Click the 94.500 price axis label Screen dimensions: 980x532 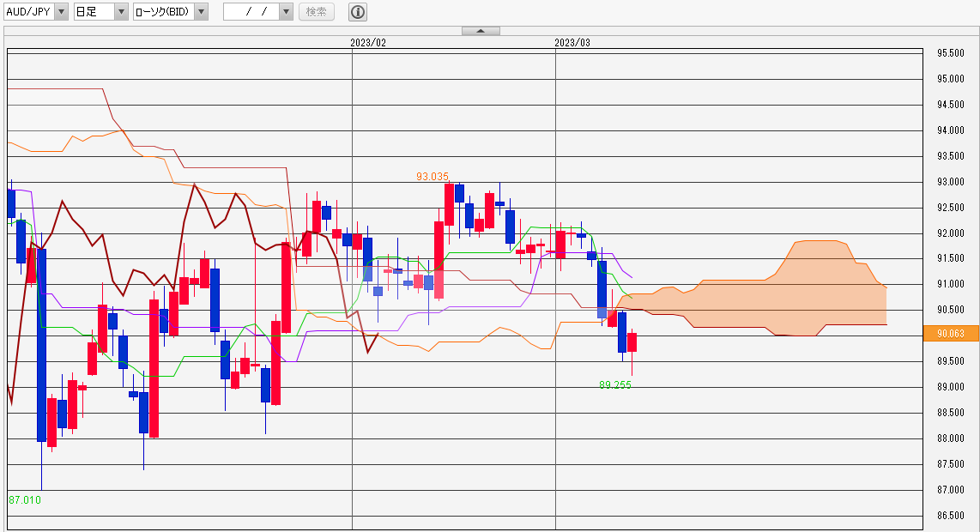click(951, 105)
